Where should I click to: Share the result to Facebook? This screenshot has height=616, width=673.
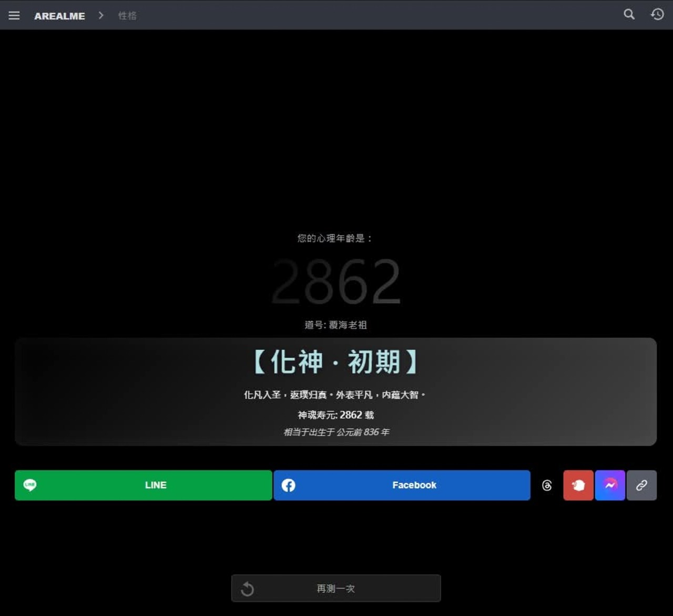414,485
